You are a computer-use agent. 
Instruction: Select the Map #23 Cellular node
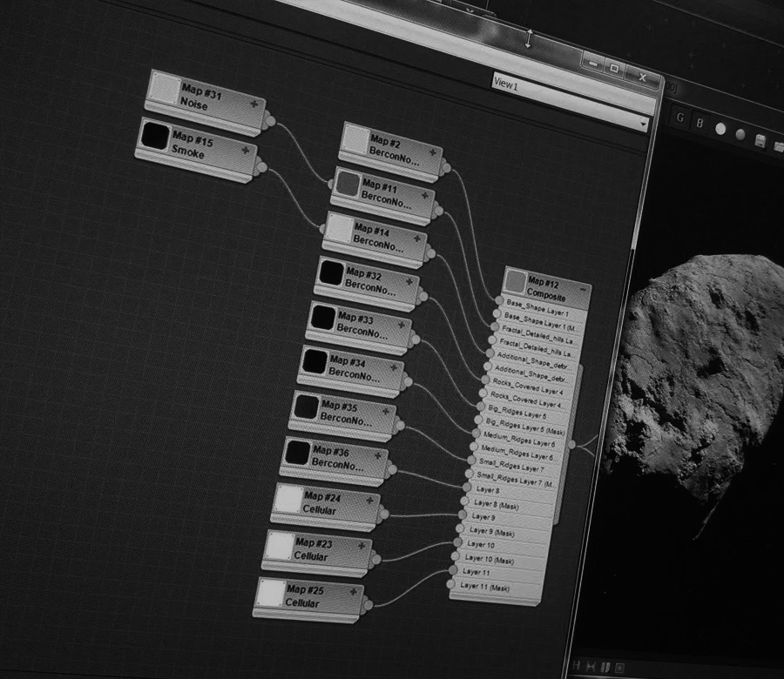click(x=317, y=553)
